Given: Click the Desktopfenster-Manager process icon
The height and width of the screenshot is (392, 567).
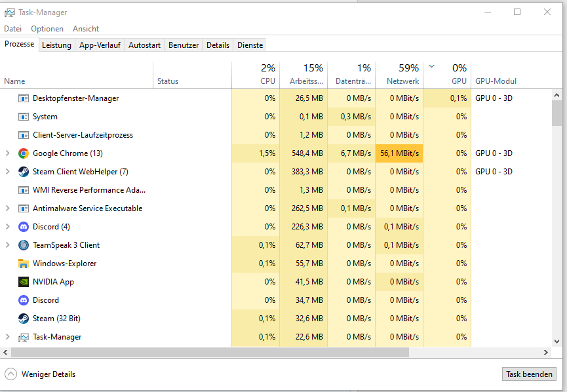Looking at the screenshot, I should (x=24, y=98).
